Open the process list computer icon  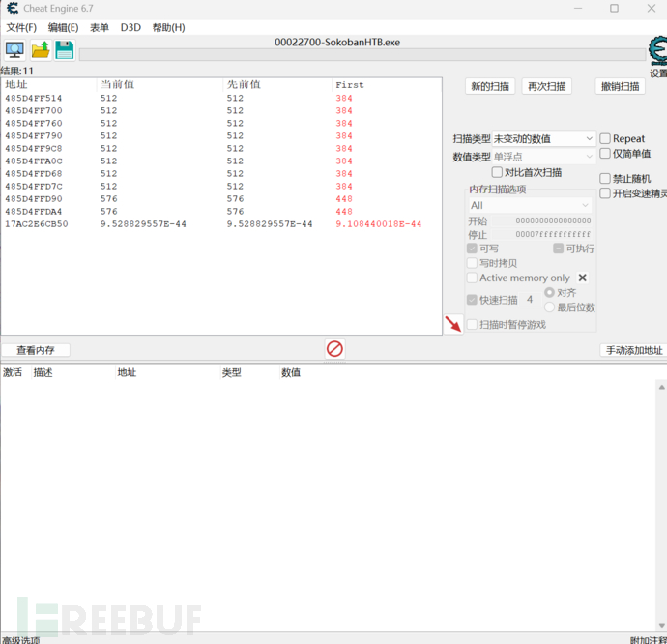(x=14, y=50)
